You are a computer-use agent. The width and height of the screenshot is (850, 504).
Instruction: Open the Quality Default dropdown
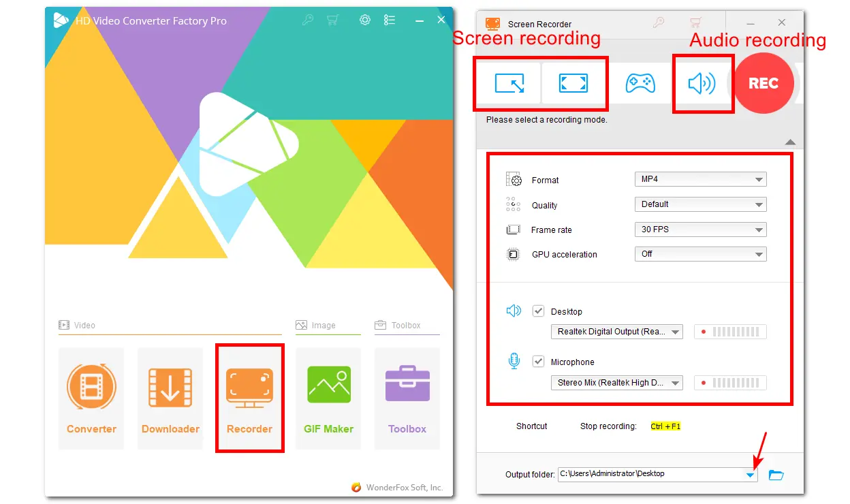pyautogui.click(x=700, y=204)
